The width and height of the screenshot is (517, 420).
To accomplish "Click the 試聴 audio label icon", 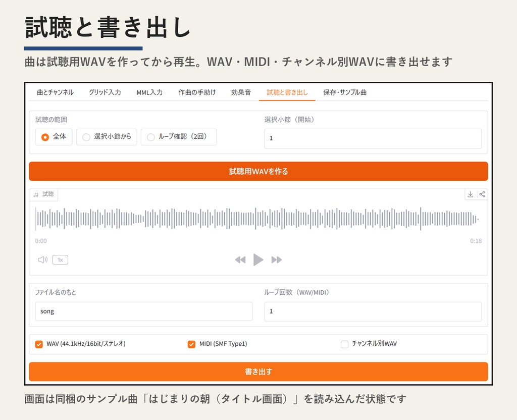I will point(36,194).
